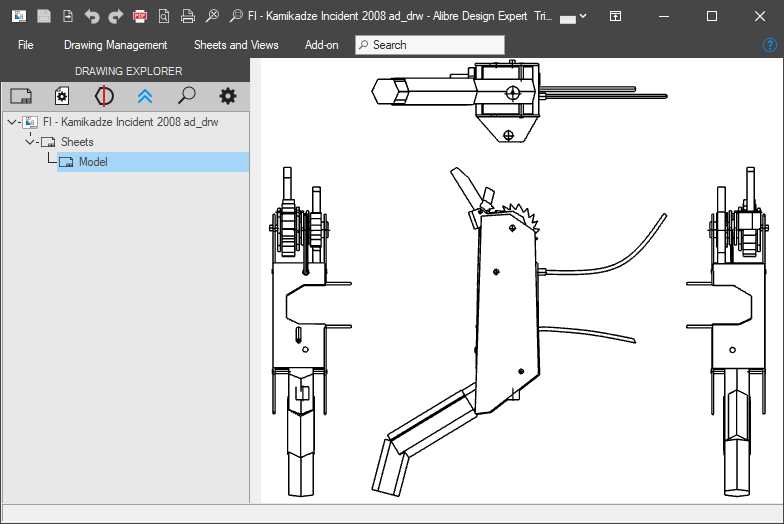Open the blue help question mark

[x=769, y=45]
